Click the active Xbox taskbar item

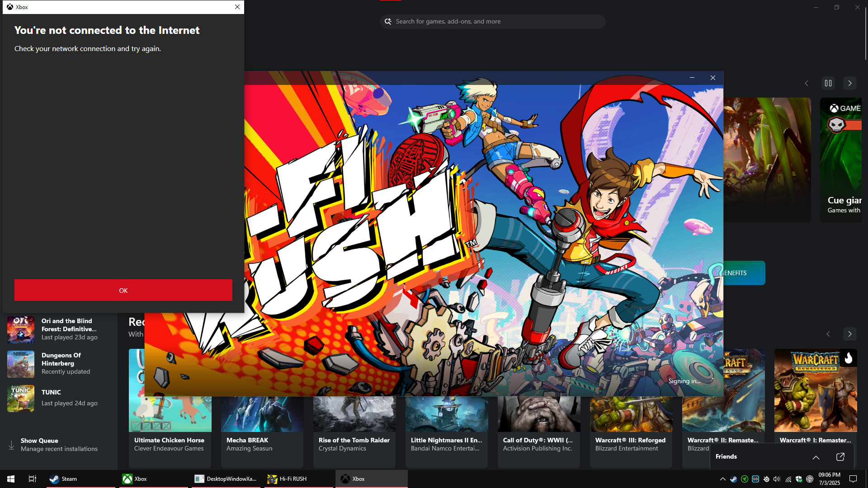click(x=372, y=479)
